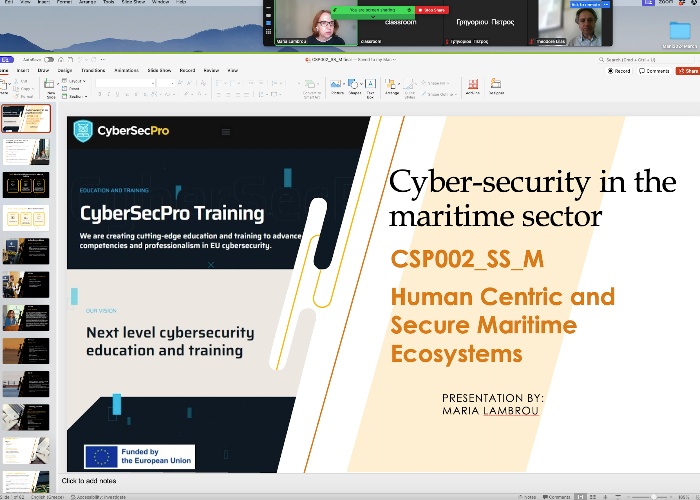Toggle the AutoSave switch
Image resolution: width=700 pixels, height=500 pixels.
click(49, 59)
